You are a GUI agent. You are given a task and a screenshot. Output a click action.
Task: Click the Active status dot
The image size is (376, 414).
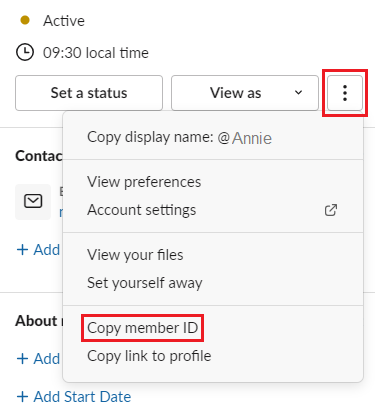pos(25,21)
